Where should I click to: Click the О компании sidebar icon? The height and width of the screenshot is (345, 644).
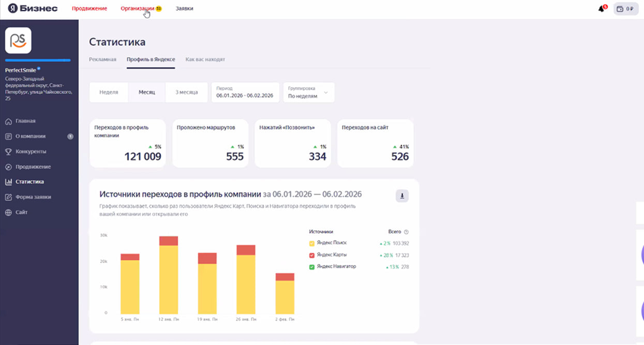[8, 137]
